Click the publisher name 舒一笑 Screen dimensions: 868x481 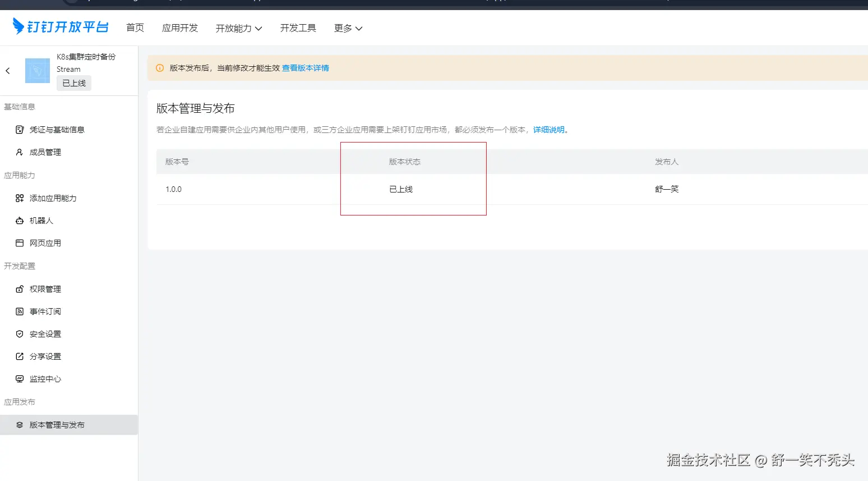(x=667, y=189)
